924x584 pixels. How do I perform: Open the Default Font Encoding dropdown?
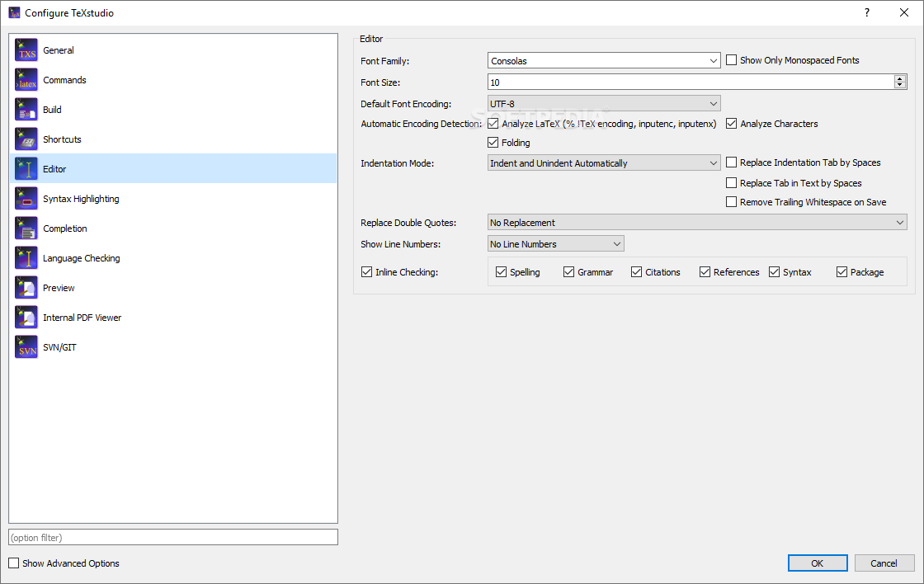tap(604, 104)
